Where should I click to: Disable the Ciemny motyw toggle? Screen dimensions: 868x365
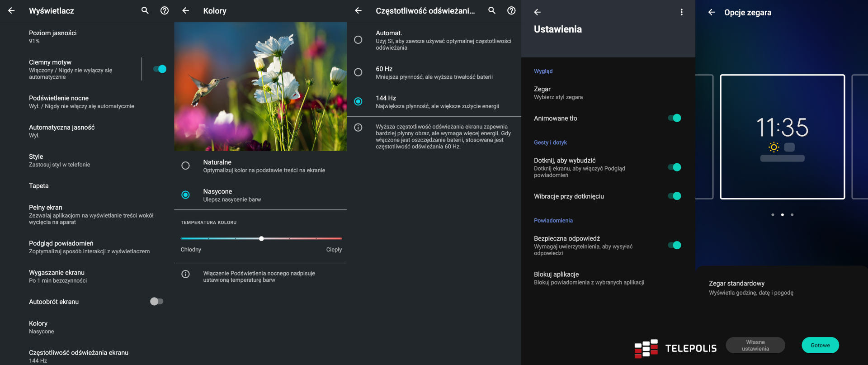click(160, 69)
